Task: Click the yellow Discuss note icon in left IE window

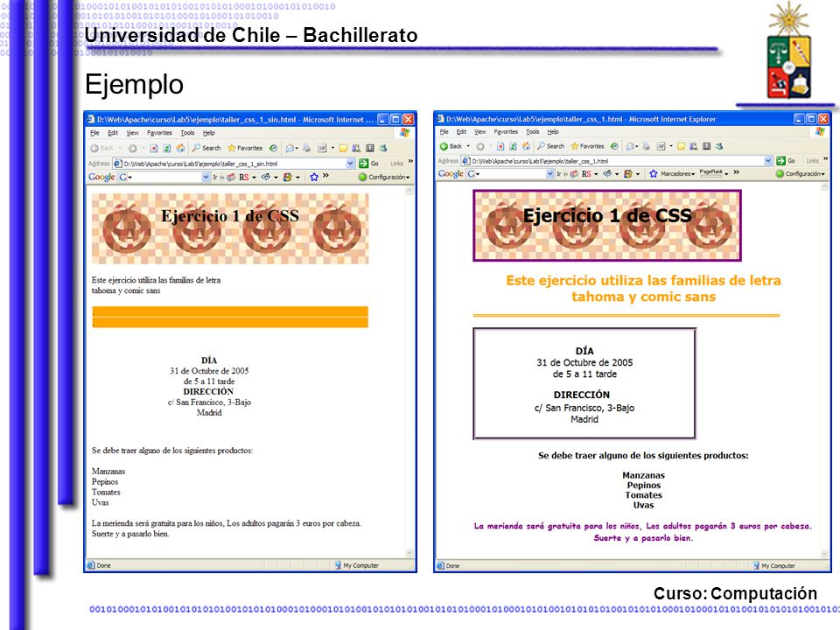Action: 343,148
